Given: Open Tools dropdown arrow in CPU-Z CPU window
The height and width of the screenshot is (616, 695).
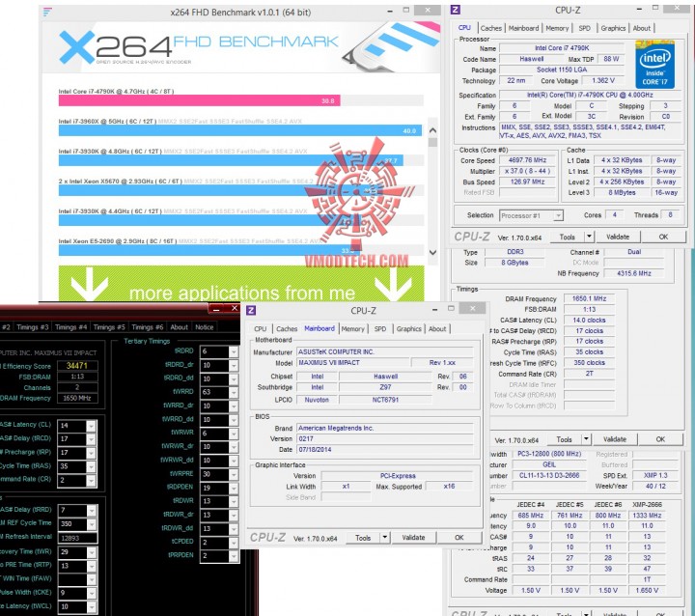Looking at the screenshot, I should [x=589, y=237].
